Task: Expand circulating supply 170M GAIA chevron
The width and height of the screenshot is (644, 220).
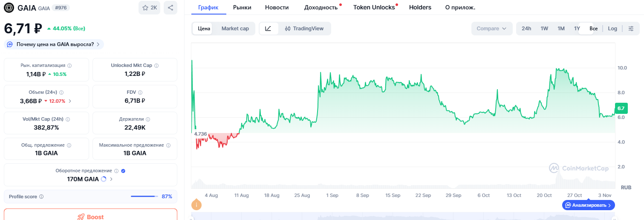Action: (111, 179)
